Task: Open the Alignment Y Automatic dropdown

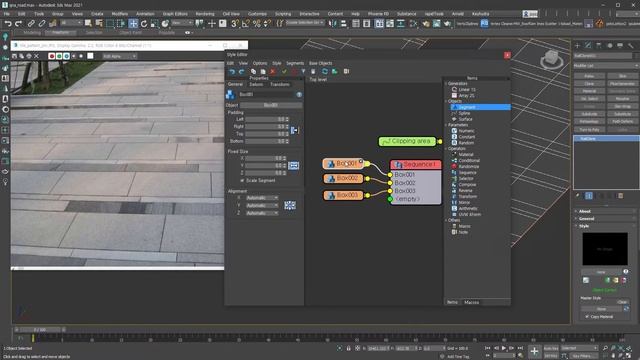Action: (x=262, y=206)
